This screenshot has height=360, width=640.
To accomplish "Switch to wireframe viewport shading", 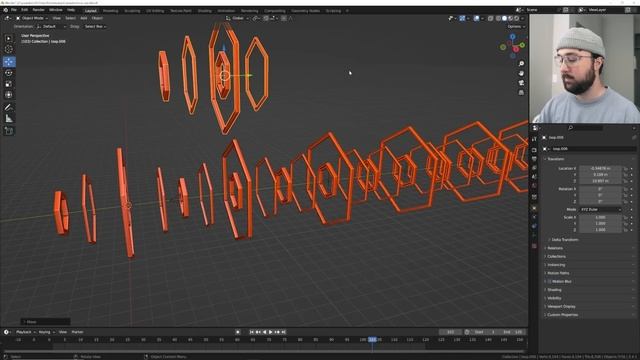I will pos(498,18).
